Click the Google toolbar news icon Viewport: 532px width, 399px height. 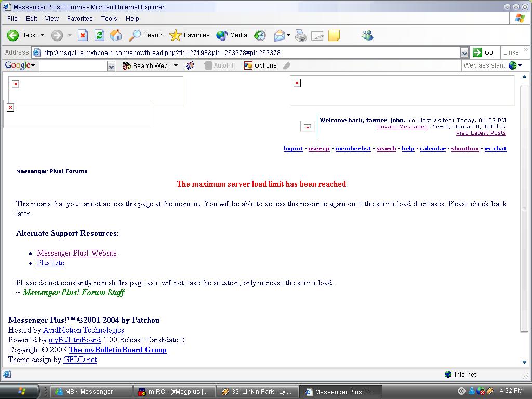coord(190,65)
